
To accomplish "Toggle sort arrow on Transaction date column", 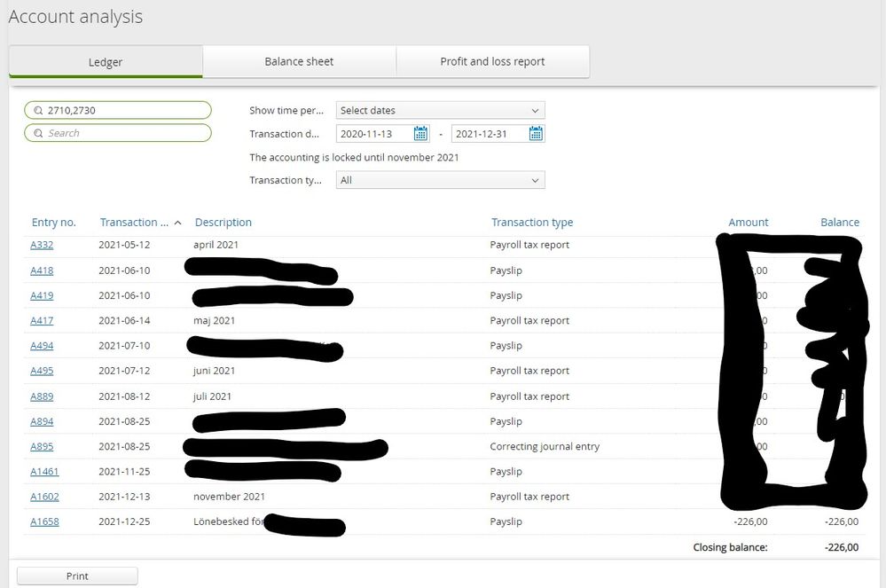I will 178,223.
